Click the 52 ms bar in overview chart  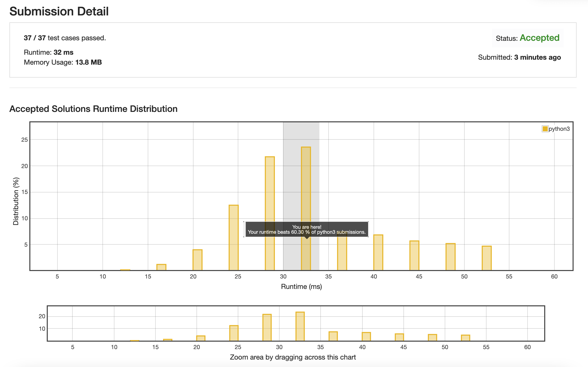(465, 338)
